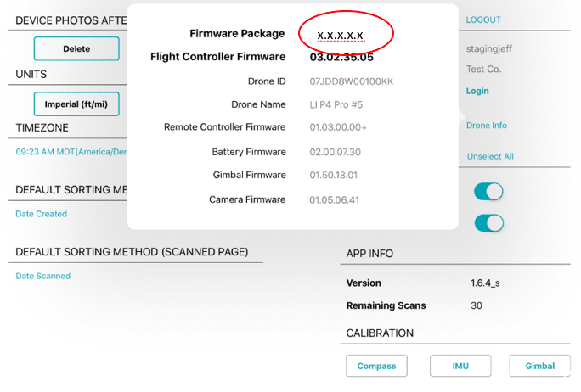The height and width of the screenshot is (392, 581).
Task: Change the Date Scanned sorting method
Action: point(42,276)
